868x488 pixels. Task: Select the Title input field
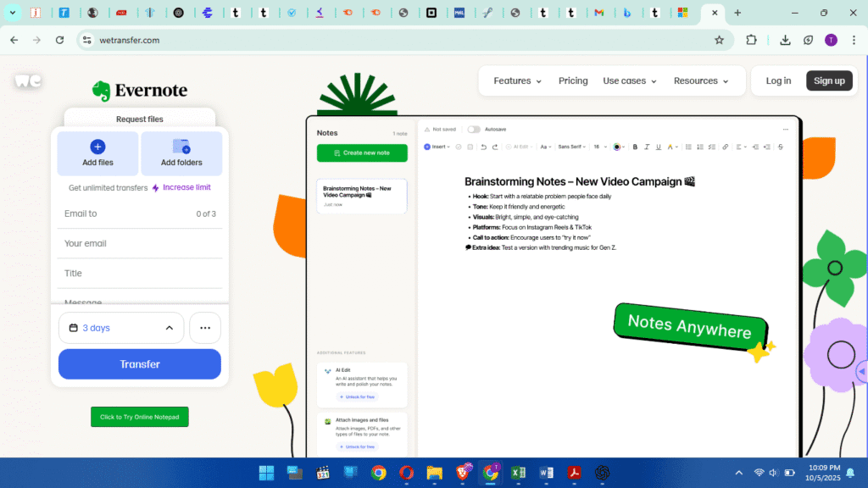(140, 274)
